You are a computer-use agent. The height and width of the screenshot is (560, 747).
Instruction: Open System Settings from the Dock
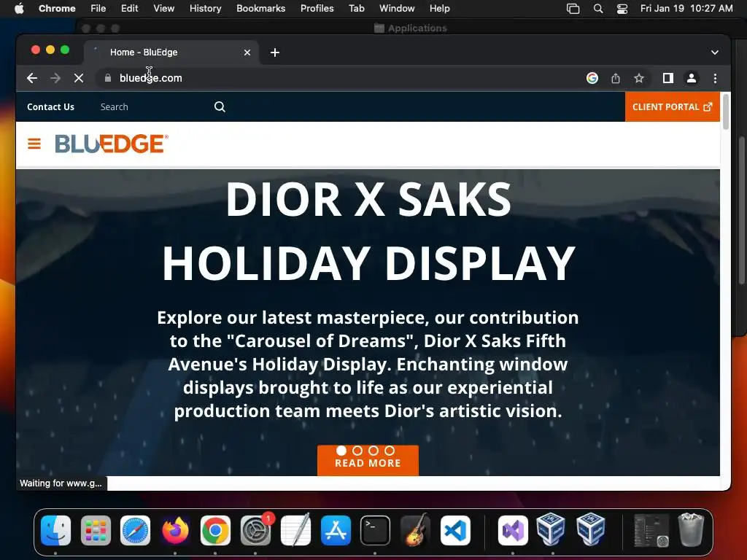point(255,531)
